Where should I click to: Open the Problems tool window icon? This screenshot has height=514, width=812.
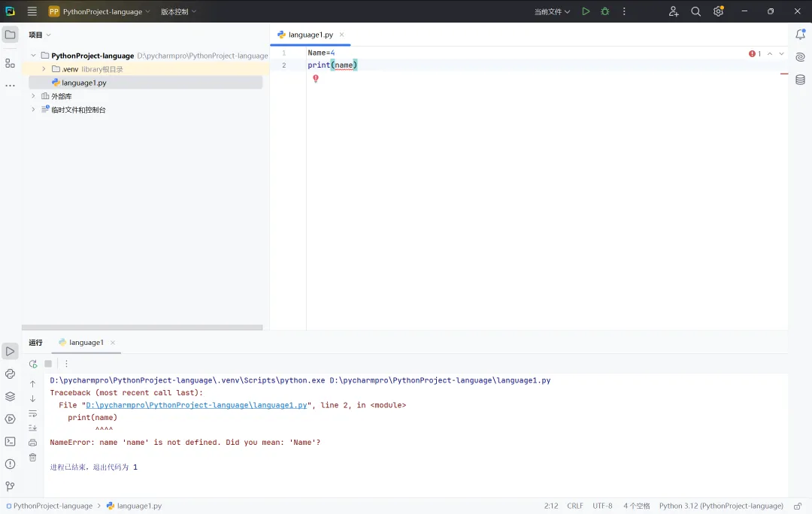[x=11, y=464]
